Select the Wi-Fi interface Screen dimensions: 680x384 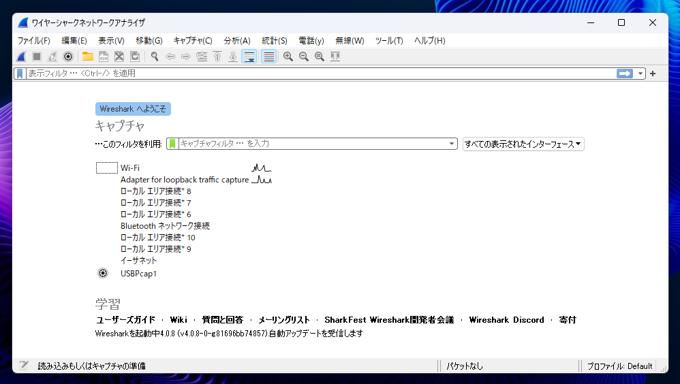(130, 168)
